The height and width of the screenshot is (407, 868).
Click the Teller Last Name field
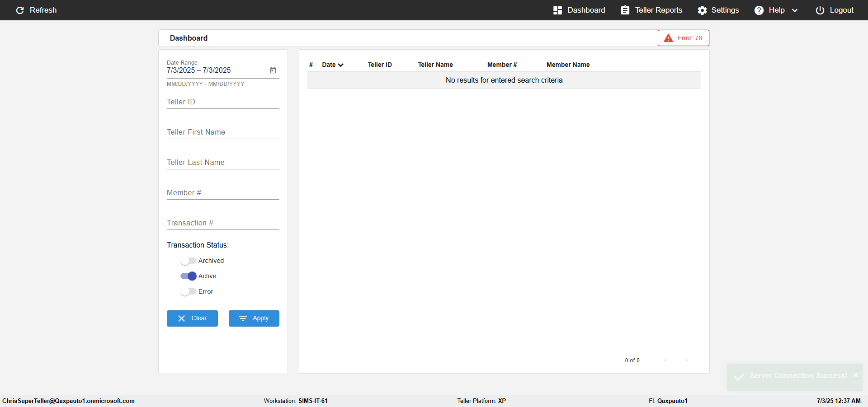tap(223, 163)
